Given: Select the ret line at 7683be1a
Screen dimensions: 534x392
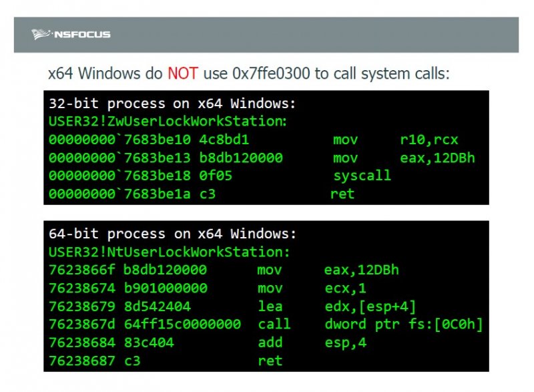Looking at the screenshot, I should 202,194.
